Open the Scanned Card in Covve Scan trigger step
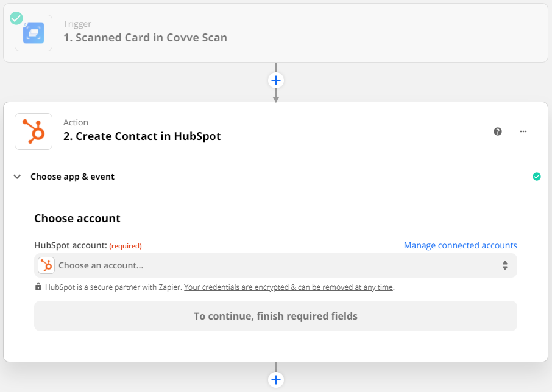 point(145,37)
